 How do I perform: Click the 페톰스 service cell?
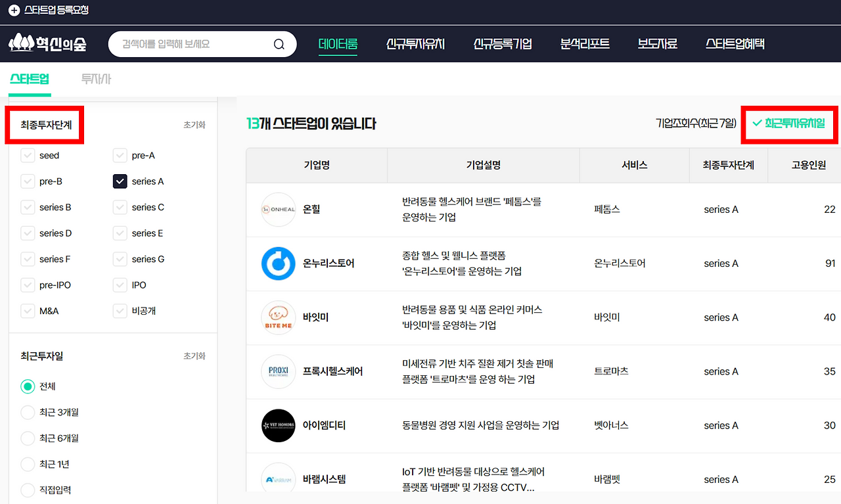607,210
